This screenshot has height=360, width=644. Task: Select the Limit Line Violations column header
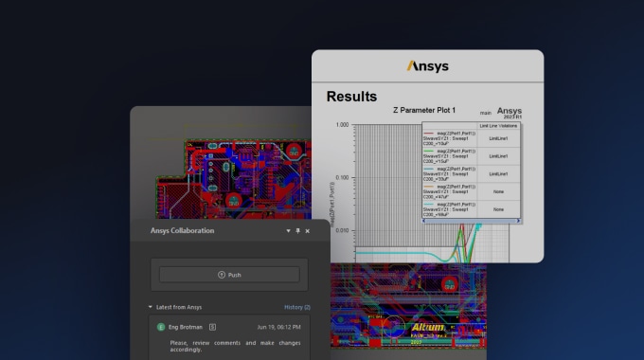[498, 126]
